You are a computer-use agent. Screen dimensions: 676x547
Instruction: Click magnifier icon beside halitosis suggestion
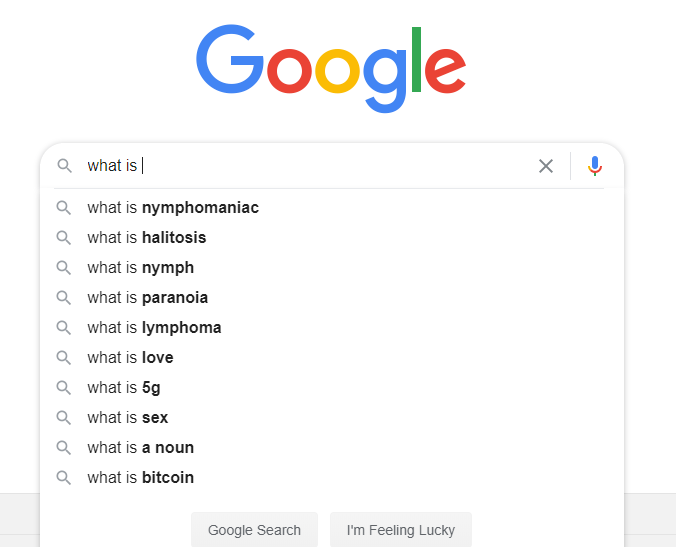click(64, 238)
